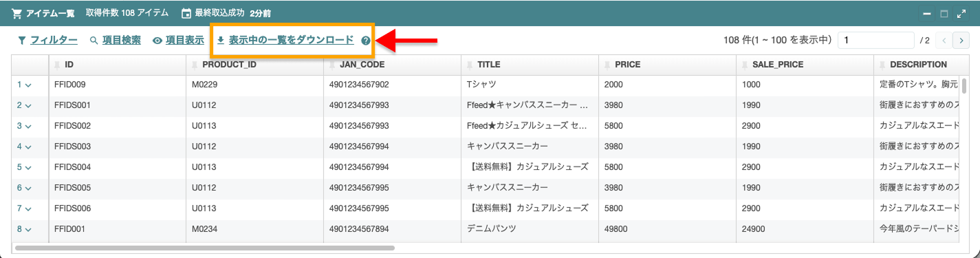Expand row 1 chevron

[x=28, y=85]
